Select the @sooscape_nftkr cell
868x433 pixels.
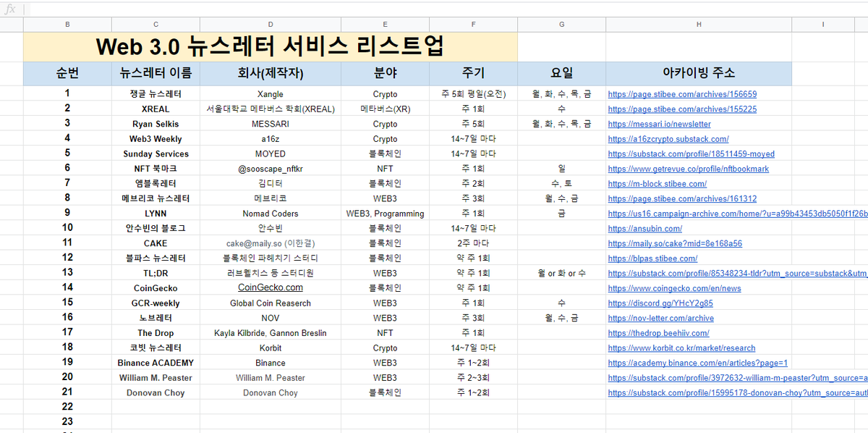271,169
